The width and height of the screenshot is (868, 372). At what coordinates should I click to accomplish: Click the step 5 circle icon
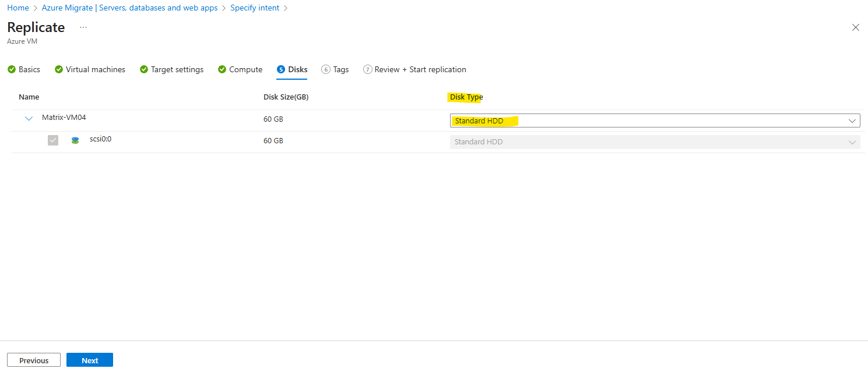point(282,69)
